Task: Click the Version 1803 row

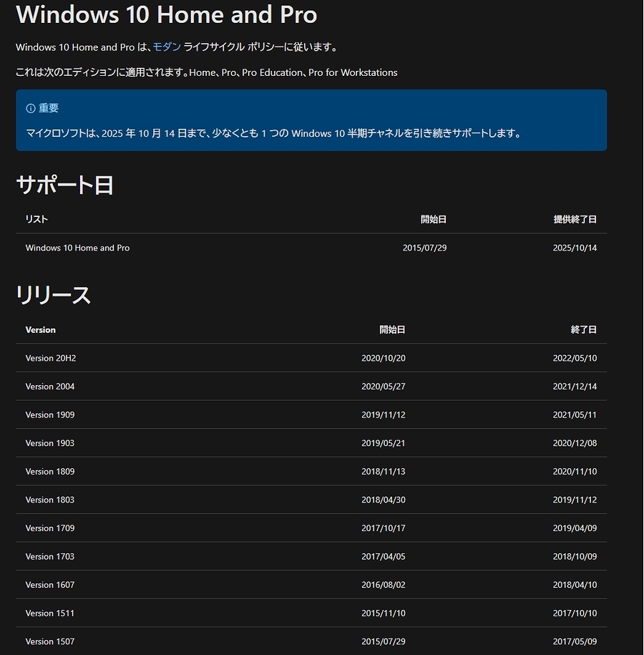Action: click(311, 500)
